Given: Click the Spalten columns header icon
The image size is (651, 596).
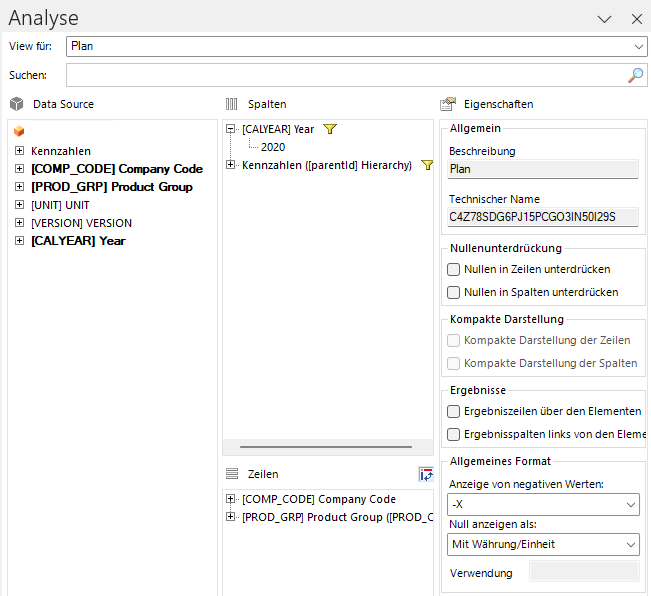Looking at the screenshot, I should tap(232, 104).
